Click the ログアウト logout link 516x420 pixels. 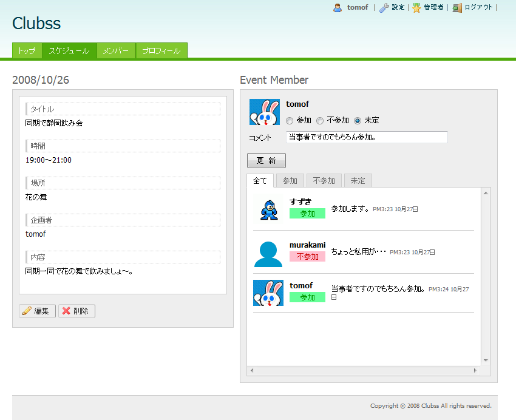478,7
